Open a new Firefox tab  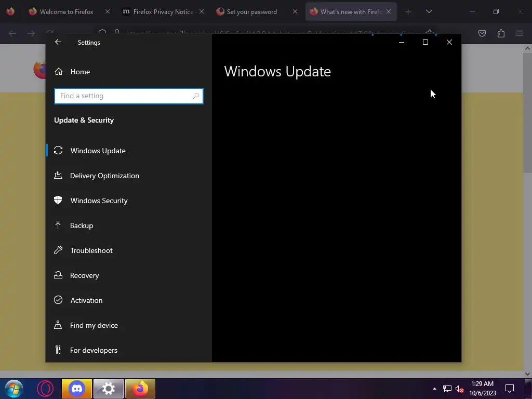coord(408,12)
